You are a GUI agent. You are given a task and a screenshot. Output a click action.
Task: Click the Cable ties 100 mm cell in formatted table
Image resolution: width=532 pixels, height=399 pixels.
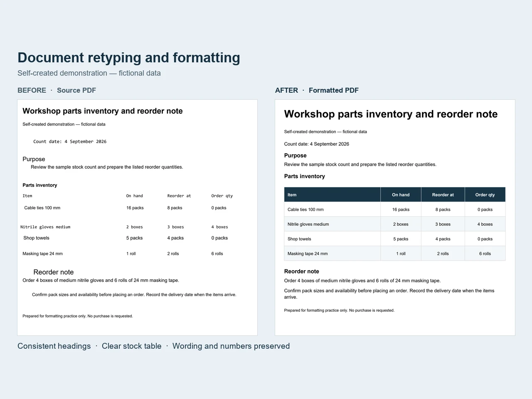(332, 209)
